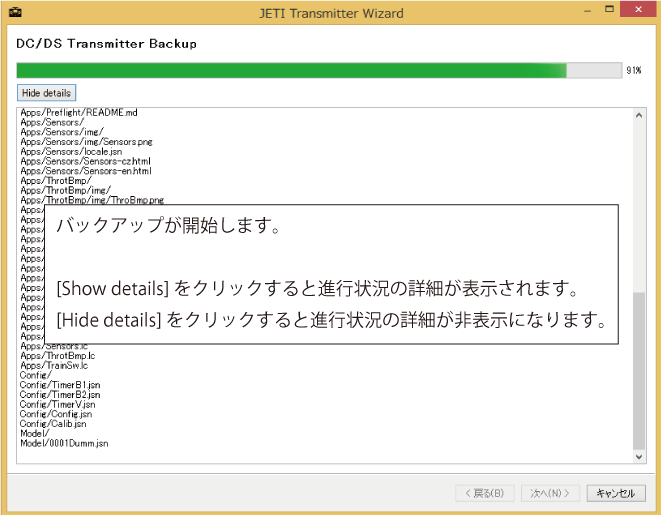Click the DC/DS Transmitter Backup heading
The width and height of the screenshot is (661, 515).
tap(106, 44)
